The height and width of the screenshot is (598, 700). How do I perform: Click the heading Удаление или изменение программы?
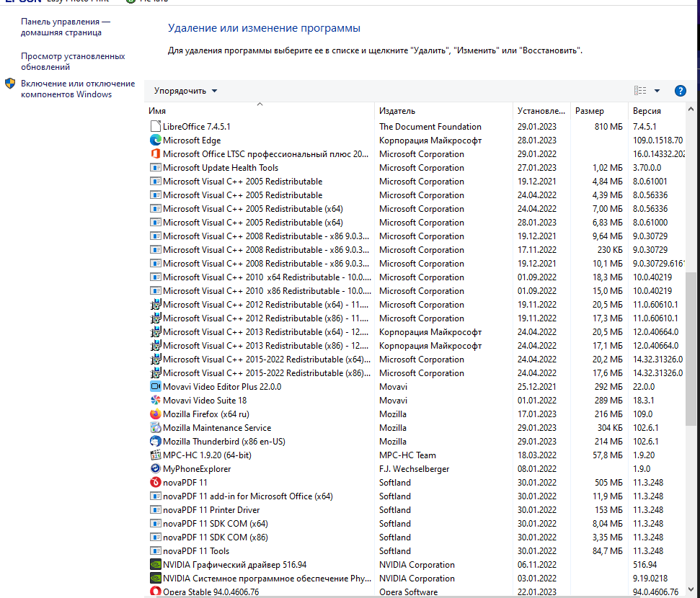click(264, 28)
